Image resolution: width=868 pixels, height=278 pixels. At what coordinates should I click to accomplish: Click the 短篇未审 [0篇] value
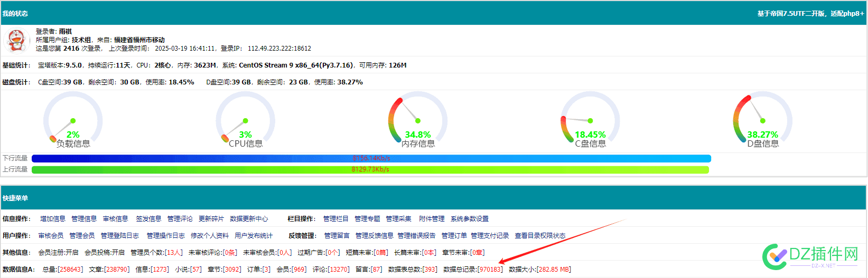coord(381,253)
